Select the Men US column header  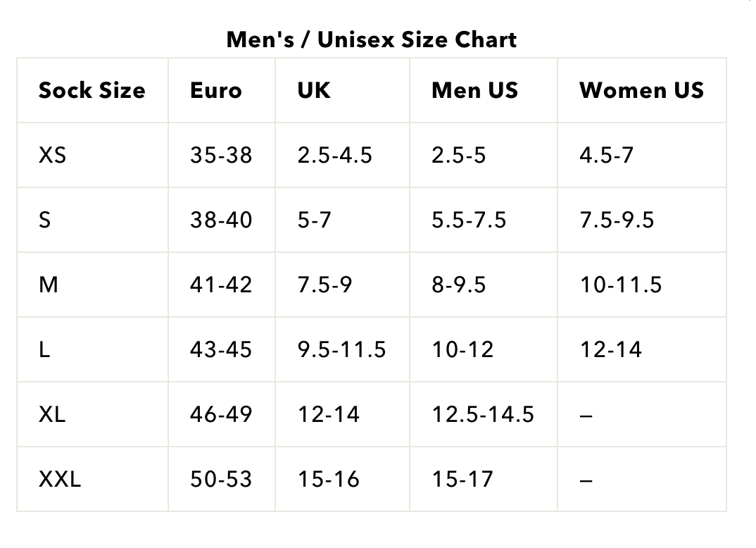474,91
